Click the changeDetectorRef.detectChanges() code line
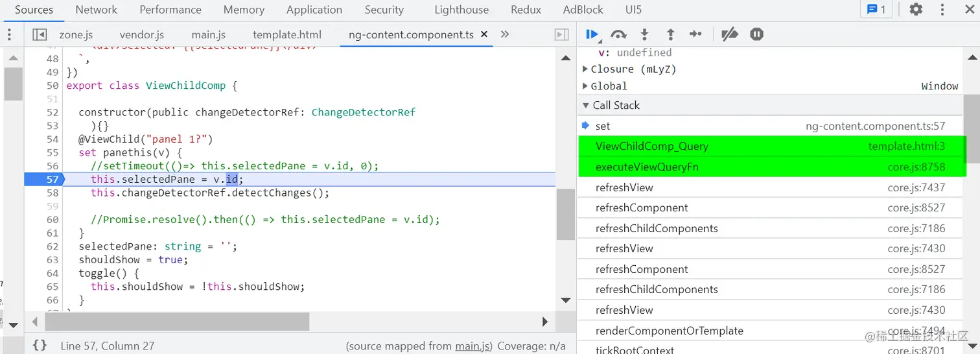980x354 pixels. (210, 193)
